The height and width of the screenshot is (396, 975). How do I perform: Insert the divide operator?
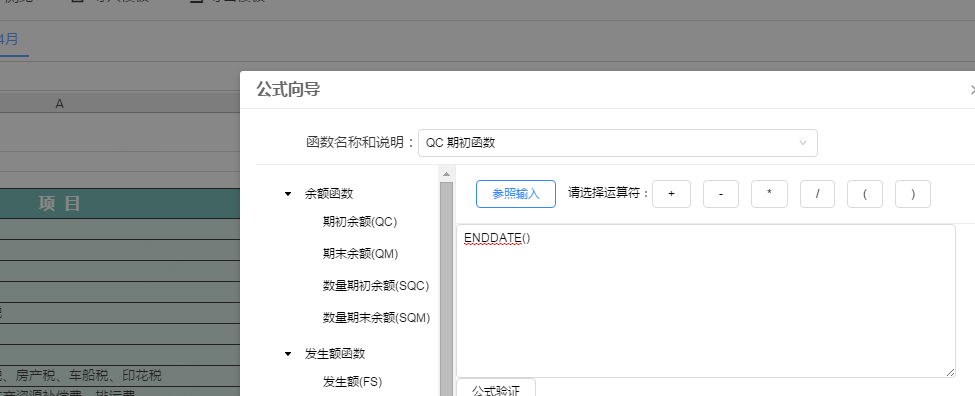click(x=817, y=194)
